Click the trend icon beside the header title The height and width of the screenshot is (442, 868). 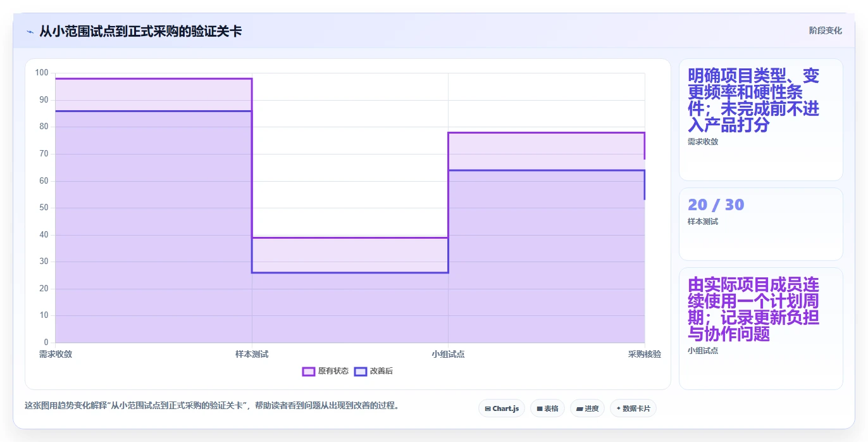click(x=30, y=31)
